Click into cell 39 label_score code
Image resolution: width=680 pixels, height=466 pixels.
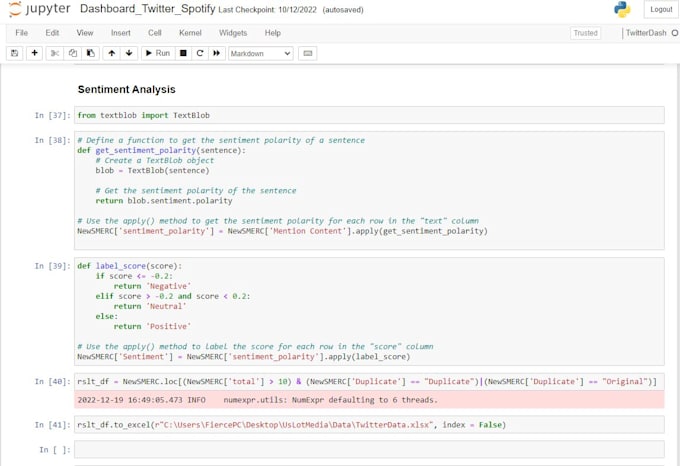click(369, 311)
